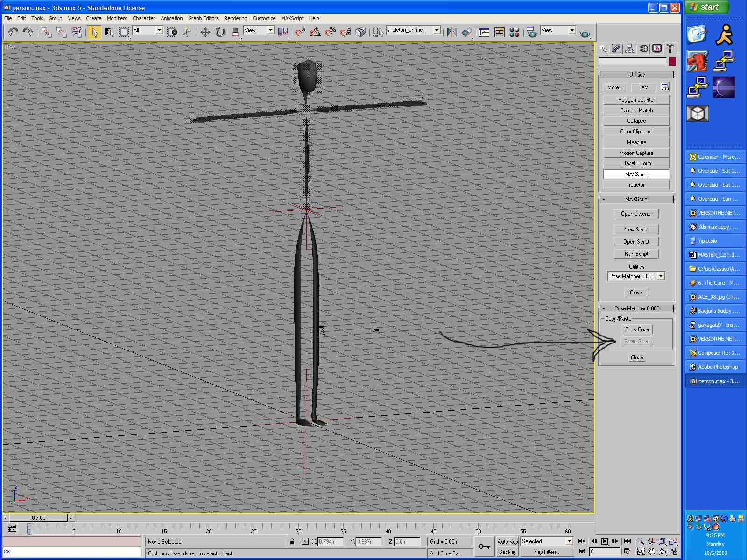
Task: Activate the Rotate tool in toolbar
Action: 220,32
